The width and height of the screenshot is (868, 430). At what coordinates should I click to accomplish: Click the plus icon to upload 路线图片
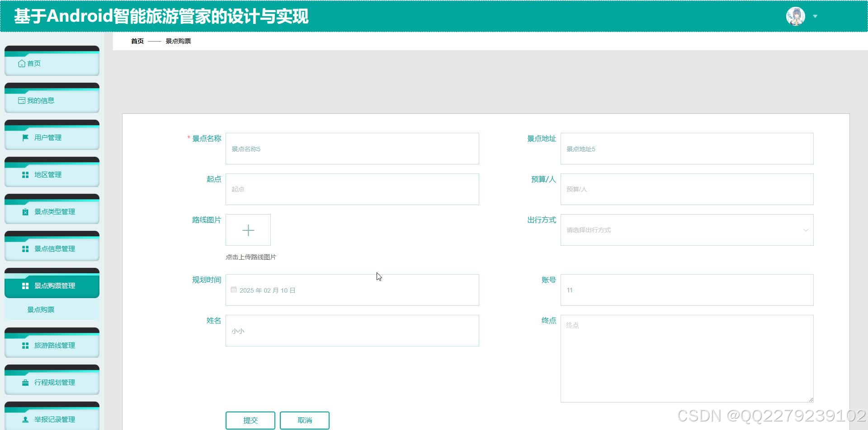(x=248, y=230)
